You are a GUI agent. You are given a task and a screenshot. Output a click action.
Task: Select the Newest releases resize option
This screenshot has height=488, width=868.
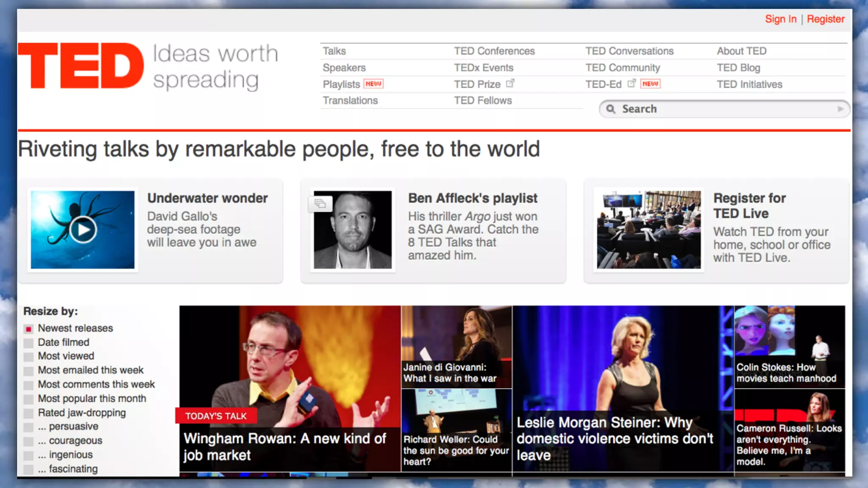pos(28,329)
